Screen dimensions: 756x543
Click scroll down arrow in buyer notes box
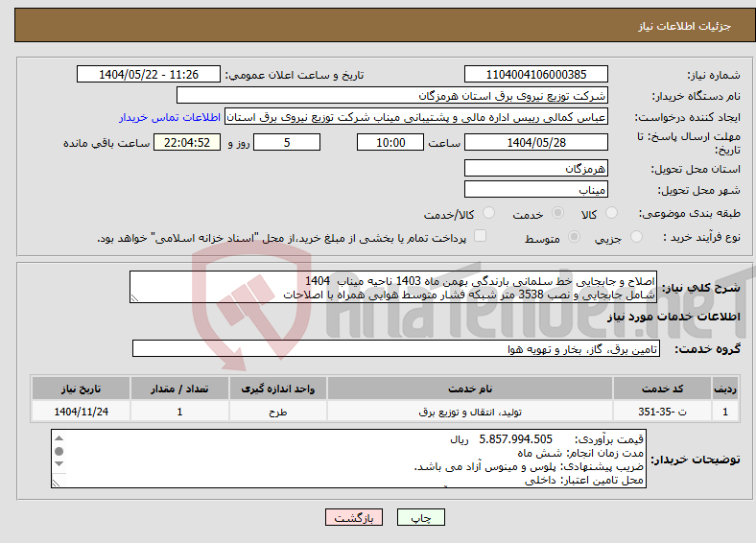(59, 464)
